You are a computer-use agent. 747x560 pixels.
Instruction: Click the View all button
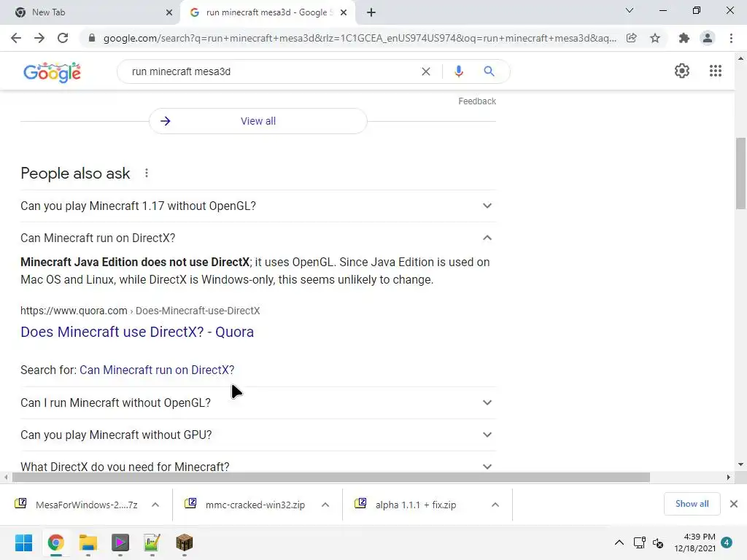pos(258,121)
